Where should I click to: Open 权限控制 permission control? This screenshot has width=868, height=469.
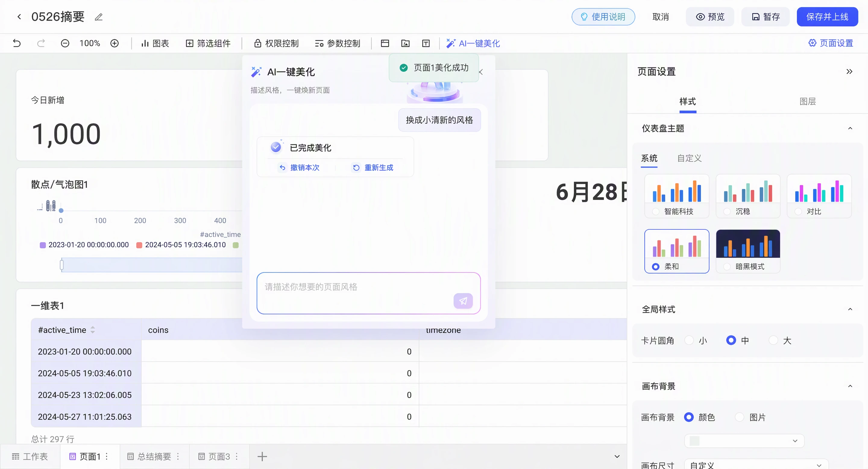coord(276,43)
